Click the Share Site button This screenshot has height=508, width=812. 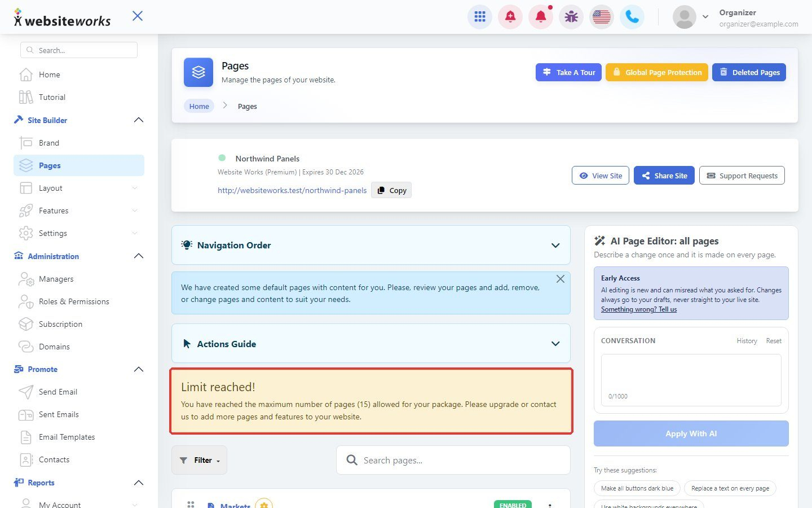coord(664,176)
